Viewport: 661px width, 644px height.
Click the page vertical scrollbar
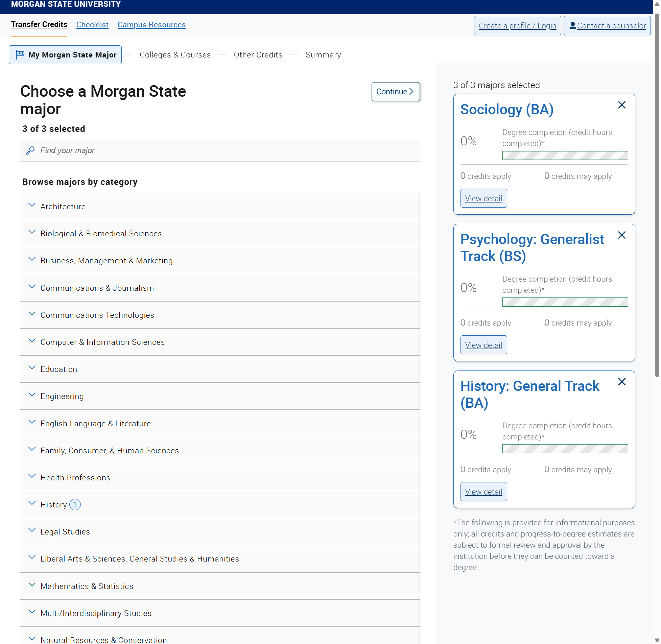tap(657, 194)
